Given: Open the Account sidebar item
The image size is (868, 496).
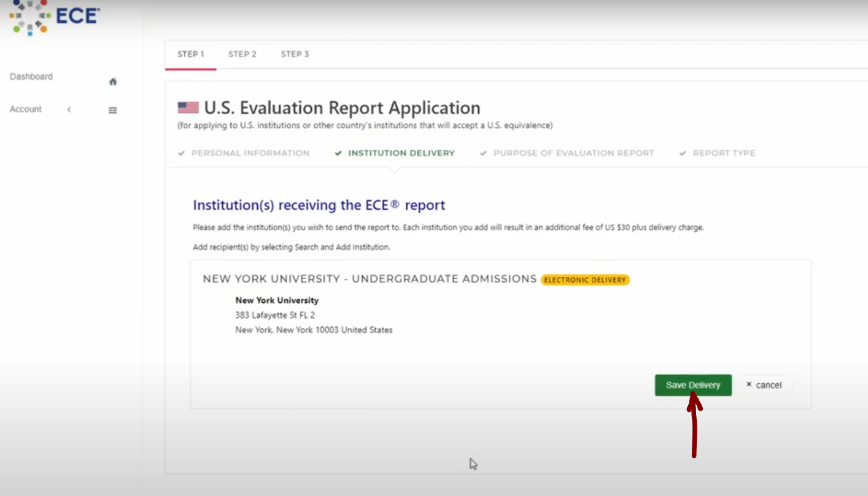Looking at the screenshot, I should [x=26, y=109].
